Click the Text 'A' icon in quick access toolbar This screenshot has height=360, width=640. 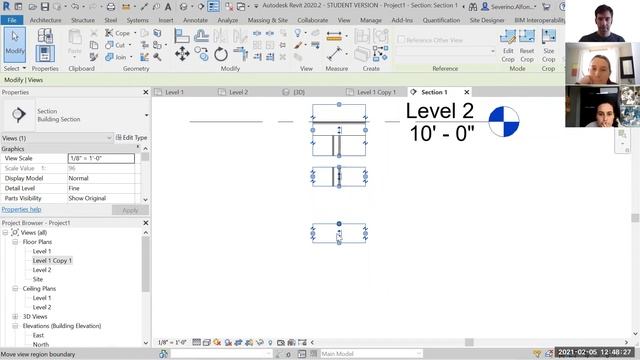[x=168, y=7]
